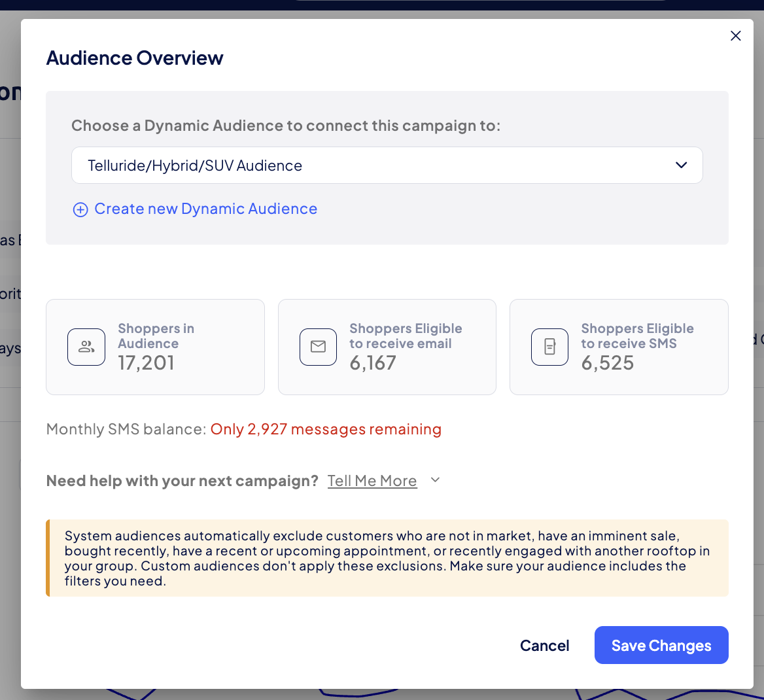This screenshot has width=764, height=700.
Task: Open the dropdown arrow of audience selector
Action: (681, 166)
